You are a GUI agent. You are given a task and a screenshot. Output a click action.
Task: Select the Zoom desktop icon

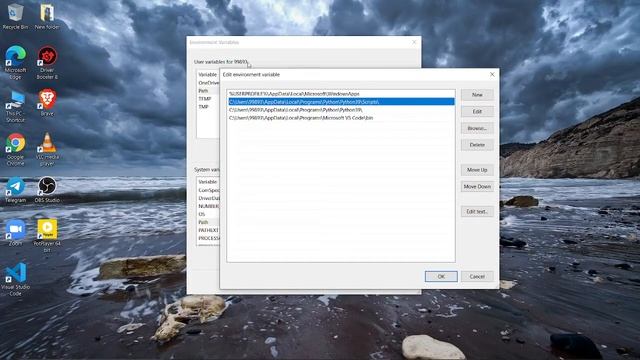point(16,233)
